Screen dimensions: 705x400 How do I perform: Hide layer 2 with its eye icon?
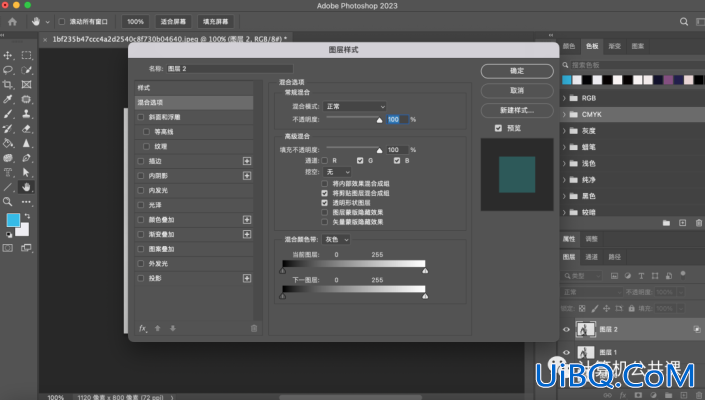(x=567, y=329)
